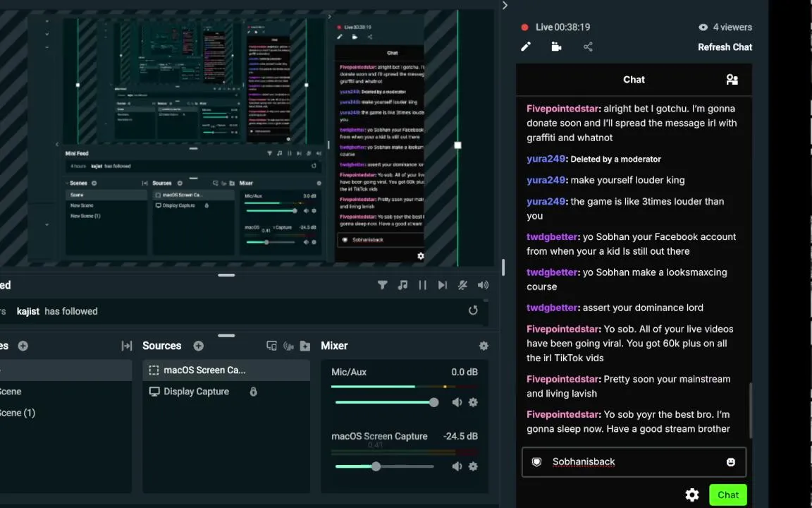Click the scene transitions icon
Viewport: 812px width, 508px height.
tap(127, 346)
